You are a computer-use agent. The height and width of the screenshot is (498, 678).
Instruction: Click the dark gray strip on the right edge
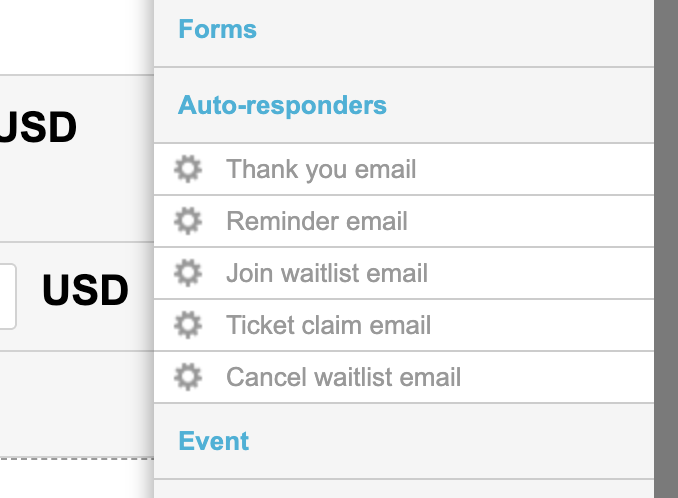coord(666,249)
